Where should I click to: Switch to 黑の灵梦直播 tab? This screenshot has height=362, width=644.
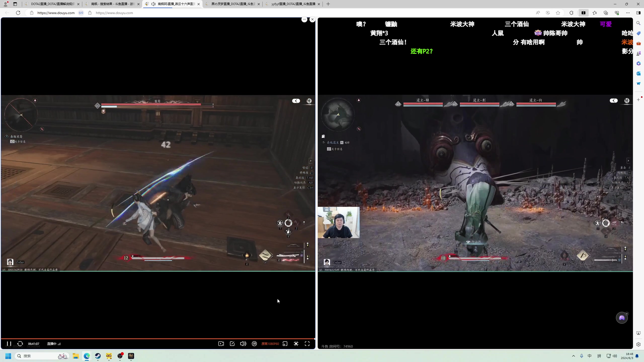point(232,4)
